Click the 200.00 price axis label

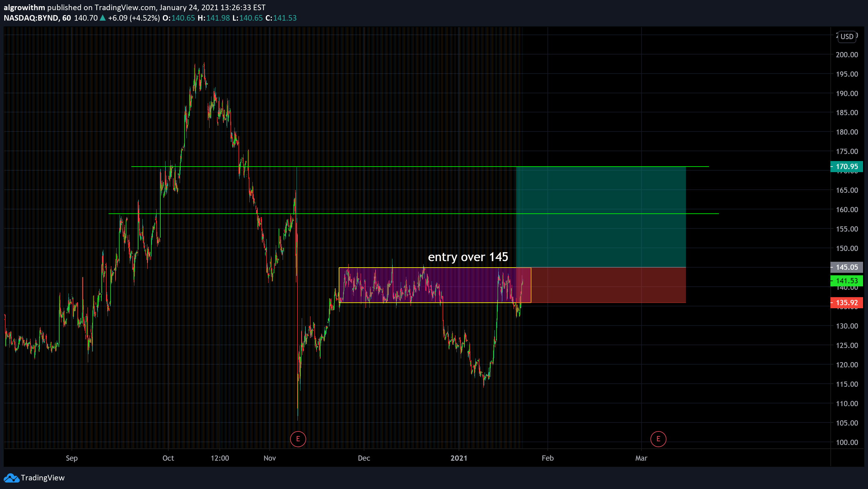click(x=847, y=55)
